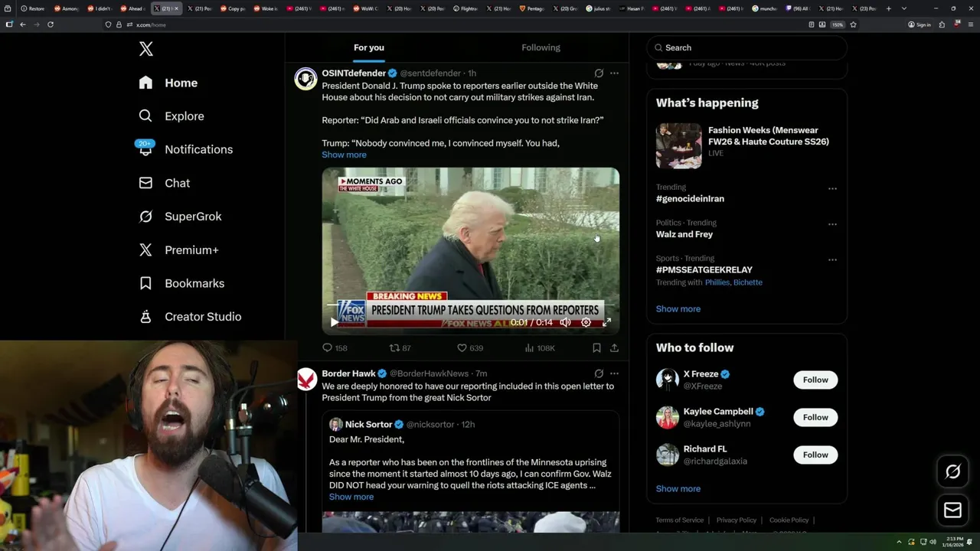980x551 pixels.
Task: Open Home in the left sidebar
Action: [168, 83]
